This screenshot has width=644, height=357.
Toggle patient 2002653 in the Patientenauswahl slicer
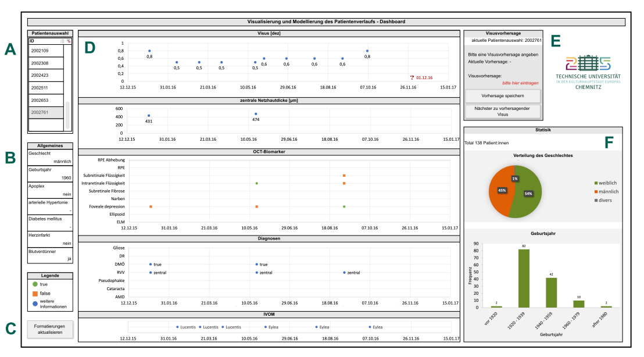[x=41, y=99]
